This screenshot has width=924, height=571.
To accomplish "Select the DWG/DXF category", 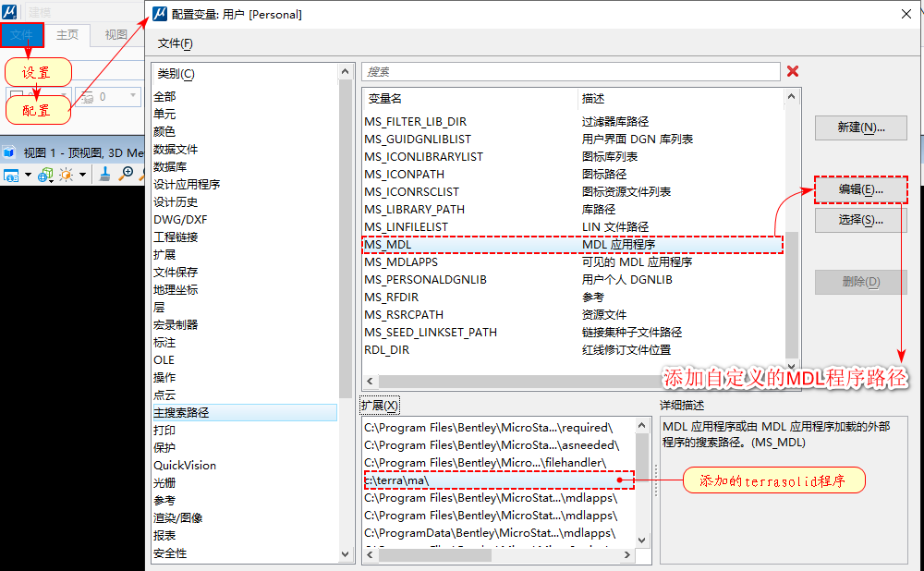I will 180,219.
